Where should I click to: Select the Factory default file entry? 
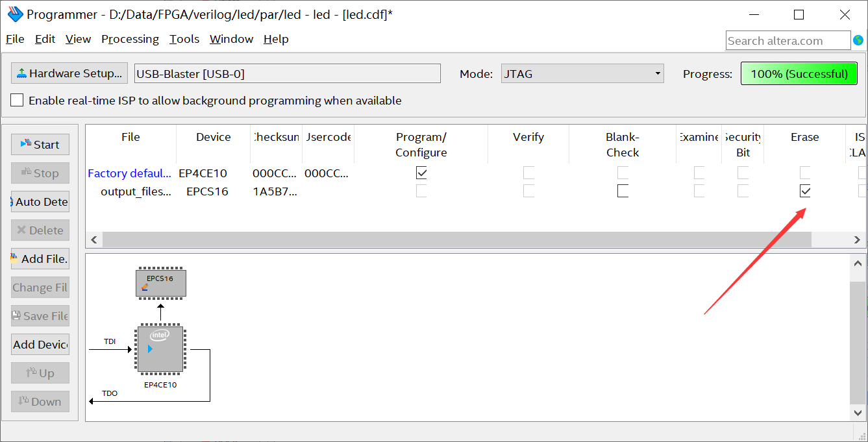(x=130, y=173)
